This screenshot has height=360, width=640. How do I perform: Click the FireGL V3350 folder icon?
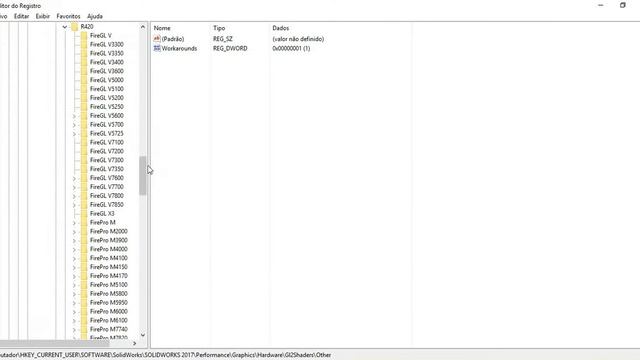84,53
